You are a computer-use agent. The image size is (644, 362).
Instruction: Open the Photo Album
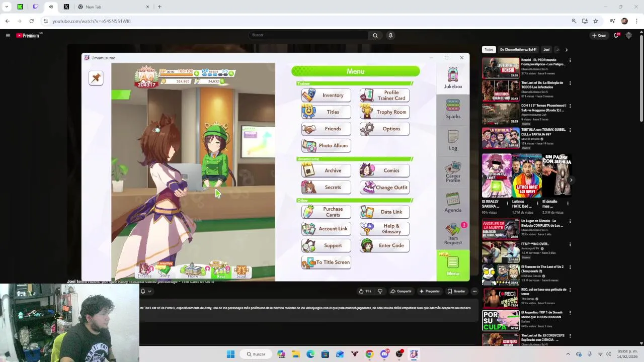tap(326, 145)
